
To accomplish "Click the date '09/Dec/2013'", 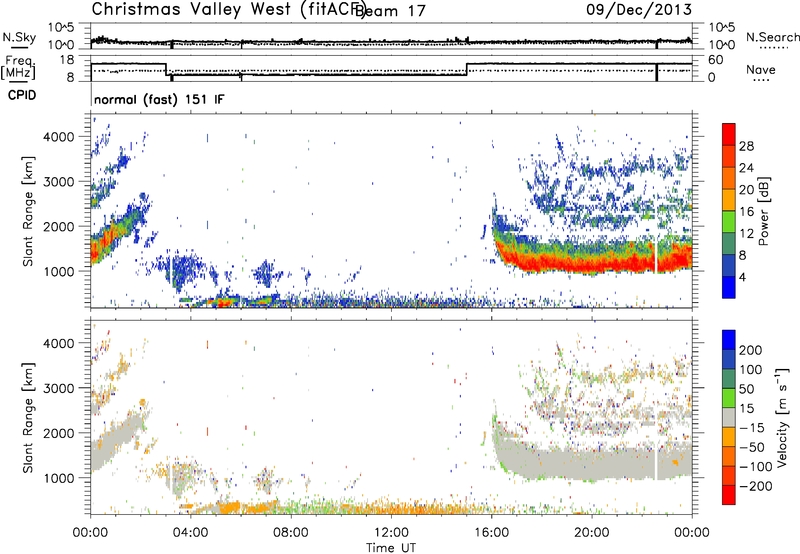I will click(x=639, y=9).
